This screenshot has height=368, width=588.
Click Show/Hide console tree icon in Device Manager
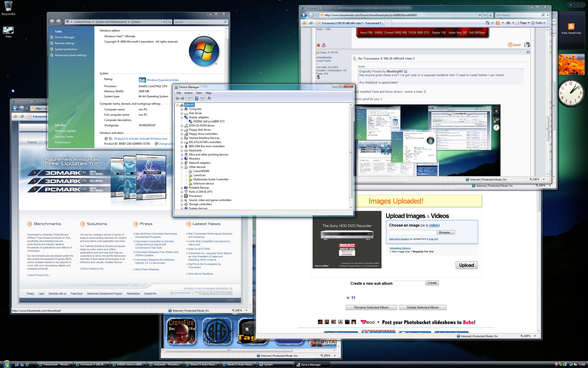tap(190, 99)
